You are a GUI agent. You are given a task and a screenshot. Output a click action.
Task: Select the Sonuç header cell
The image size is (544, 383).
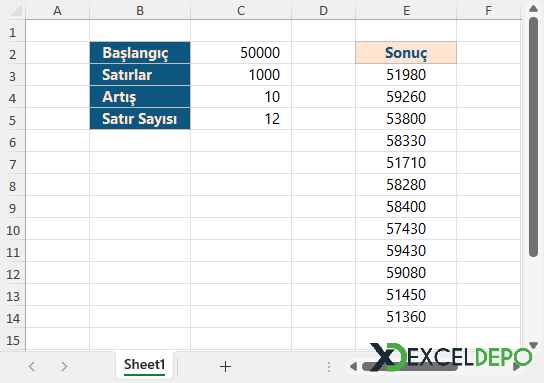click(x=406, y=53)
